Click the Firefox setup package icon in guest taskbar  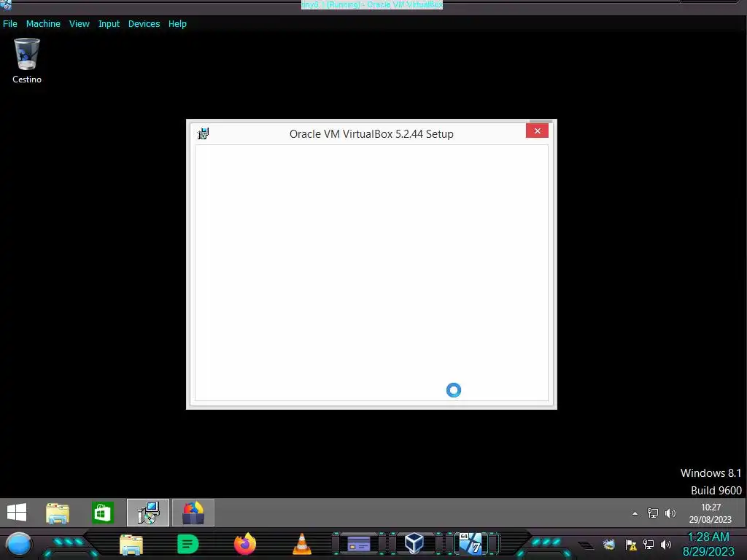(193, 513)
